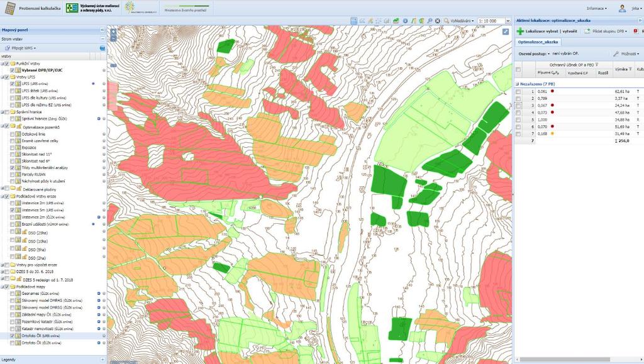Expand the Legendy panel
This screenshot has height=364, width=644.
(x=103, y=360)
